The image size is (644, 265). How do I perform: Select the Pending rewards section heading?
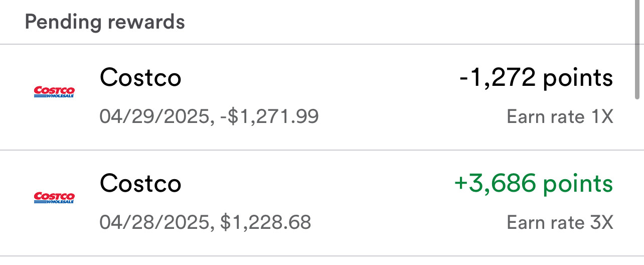tap(105, 22)
